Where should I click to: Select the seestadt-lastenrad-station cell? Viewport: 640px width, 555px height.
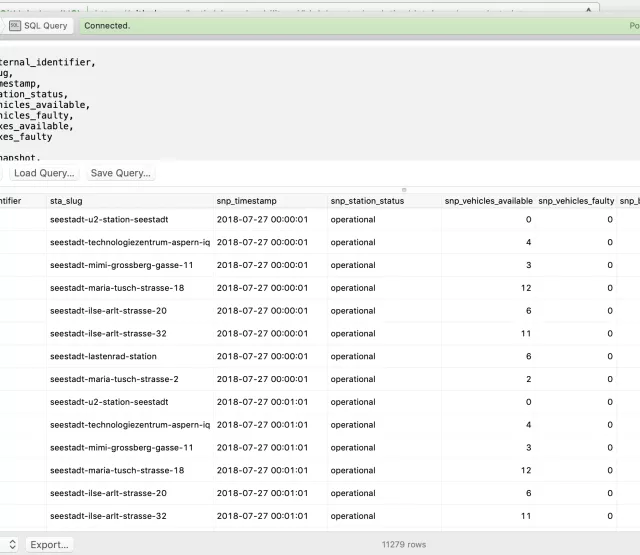tap(103, 357)
